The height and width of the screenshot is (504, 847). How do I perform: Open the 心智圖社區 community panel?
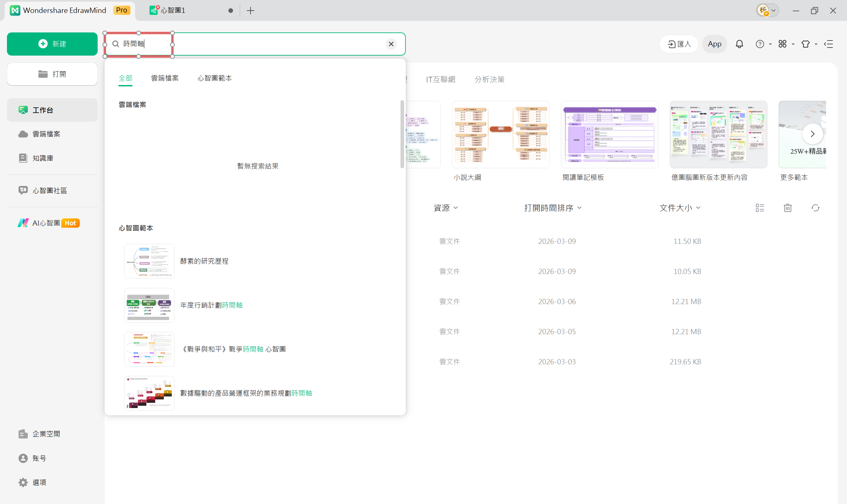click(x=50, y=190)
